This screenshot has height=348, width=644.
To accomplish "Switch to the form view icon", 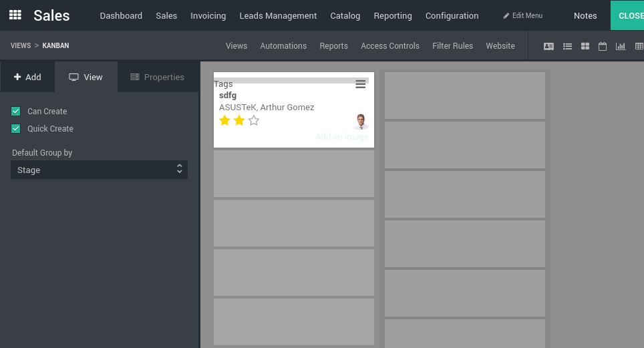I will (548, 46).
